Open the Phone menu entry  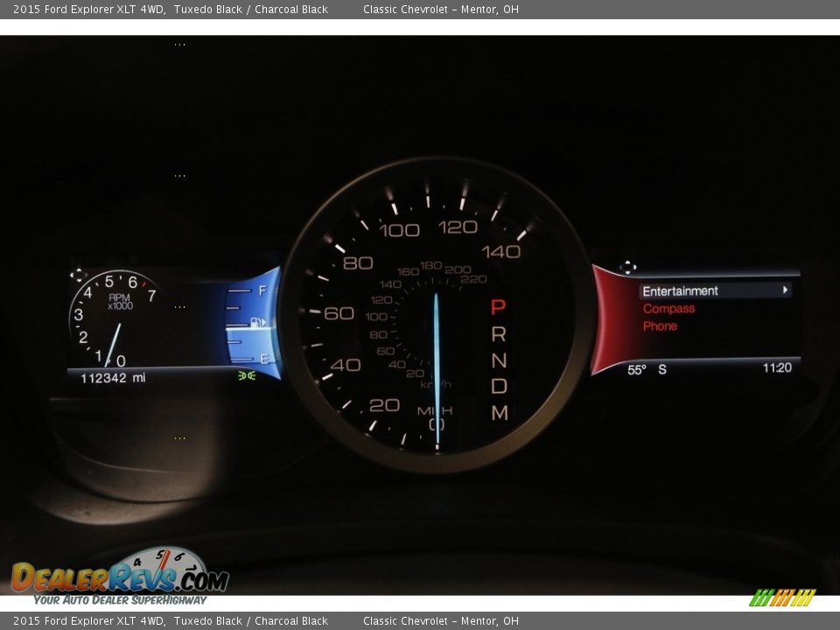pyautogui.click(x=660, y=326)
